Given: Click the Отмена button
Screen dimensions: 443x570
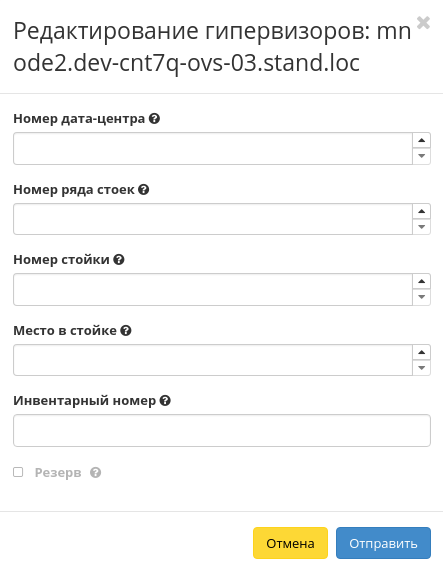Looking at the screenshot, I should [290, 543].
